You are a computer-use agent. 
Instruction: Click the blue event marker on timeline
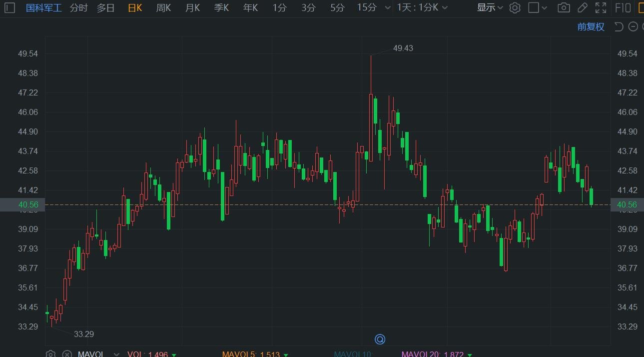tap(380, 339)
